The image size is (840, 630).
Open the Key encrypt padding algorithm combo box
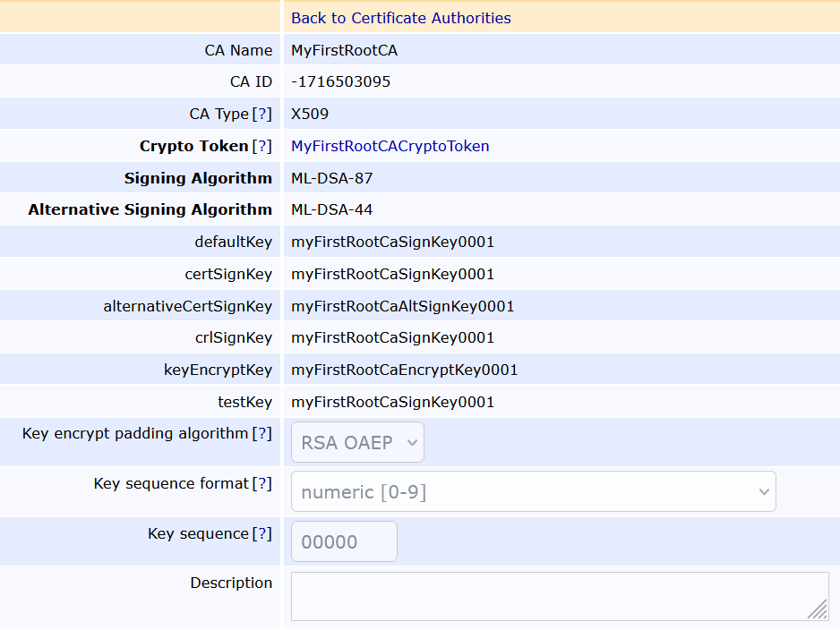[x=357, y=441]
